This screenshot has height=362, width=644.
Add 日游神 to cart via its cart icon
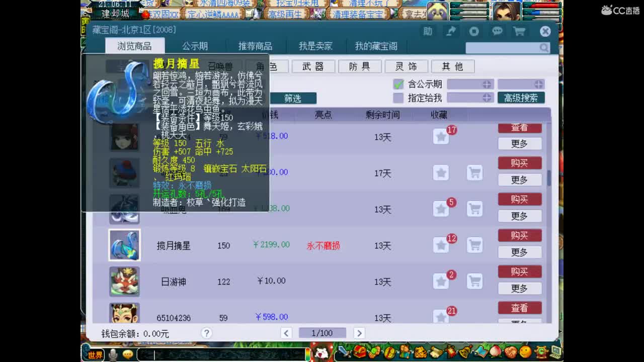[x=474, y=282]
